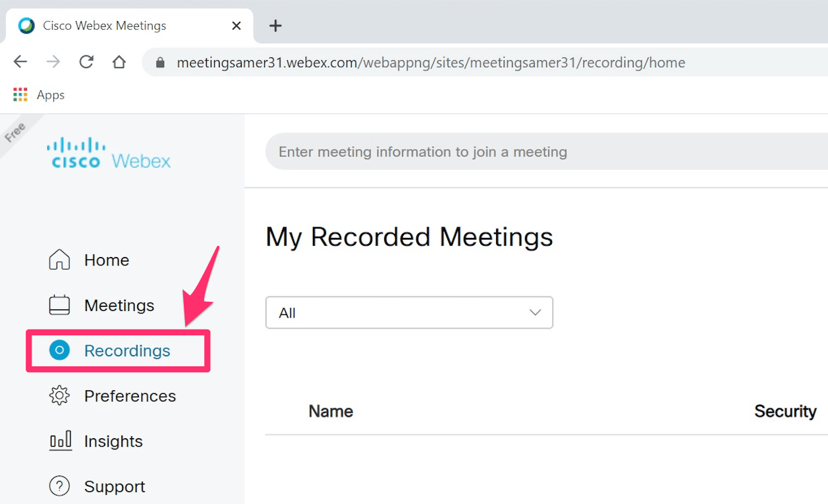Select the Home icon in sidebar
828x504 pixels.
tap(59, 260)
